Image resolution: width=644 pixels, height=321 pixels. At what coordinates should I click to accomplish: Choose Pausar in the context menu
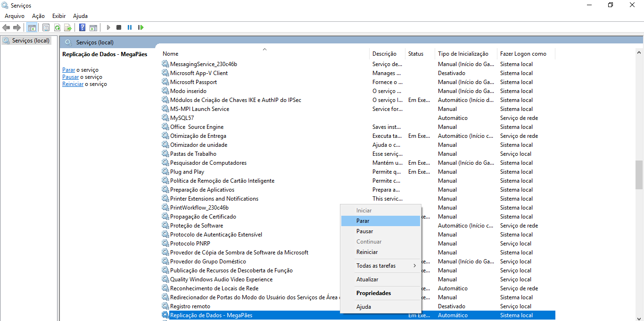[380, 231]
